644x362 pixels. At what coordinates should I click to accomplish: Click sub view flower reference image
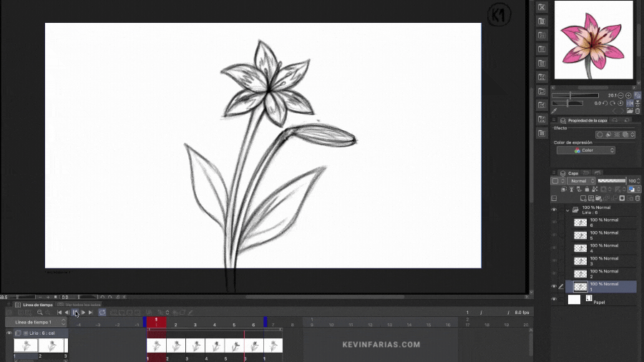tap(593, 40)
